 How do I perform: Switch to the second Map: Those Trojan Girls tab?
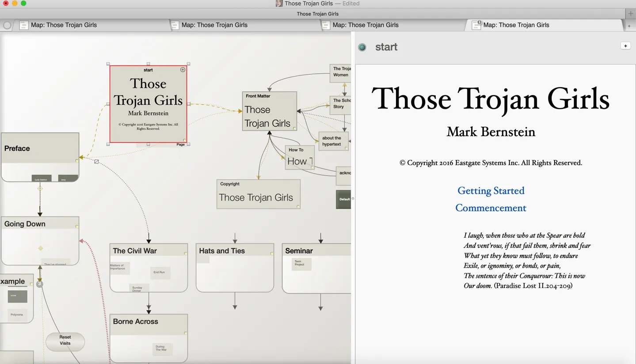tap(214, 25)
